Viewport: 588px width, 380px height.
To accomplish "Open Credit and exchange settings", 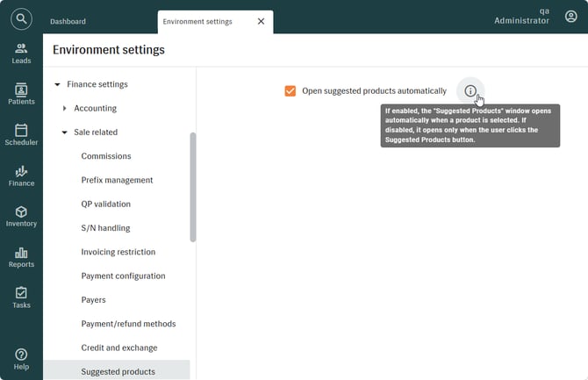I will (119, 348).
